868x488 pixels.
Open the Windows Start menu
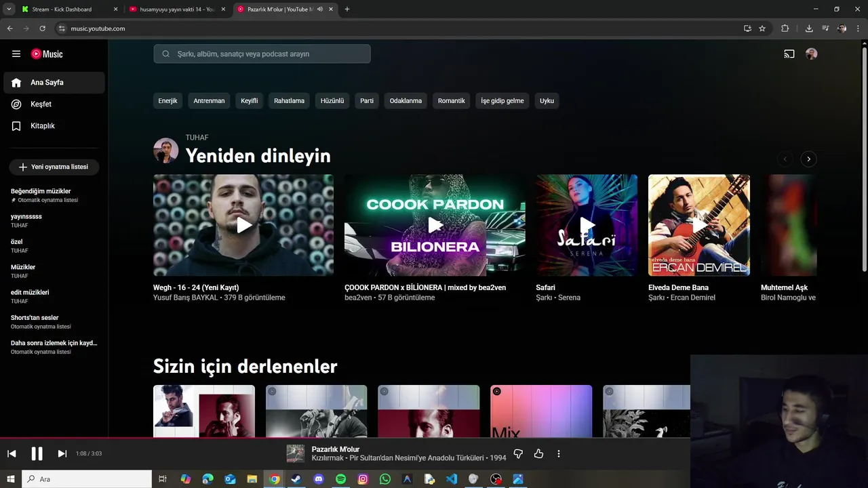(x=11, y=479)
